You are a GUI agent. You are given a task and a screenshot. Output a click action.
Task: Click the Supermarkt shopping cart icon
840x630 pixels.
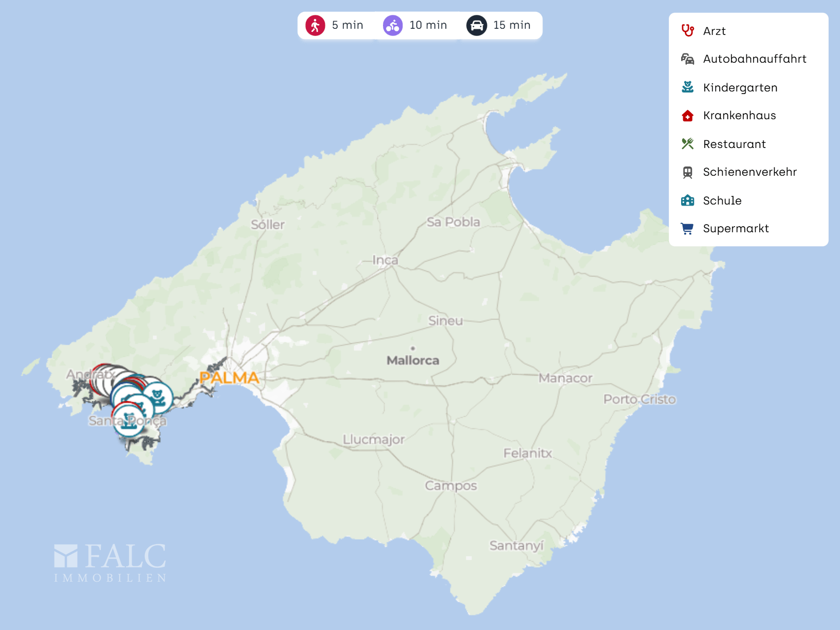point(687,229)
